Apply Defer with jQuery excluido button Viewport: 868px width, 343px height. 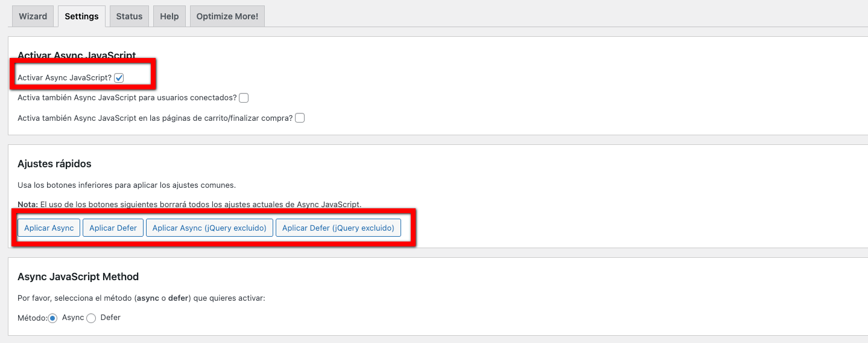[338, 228]
